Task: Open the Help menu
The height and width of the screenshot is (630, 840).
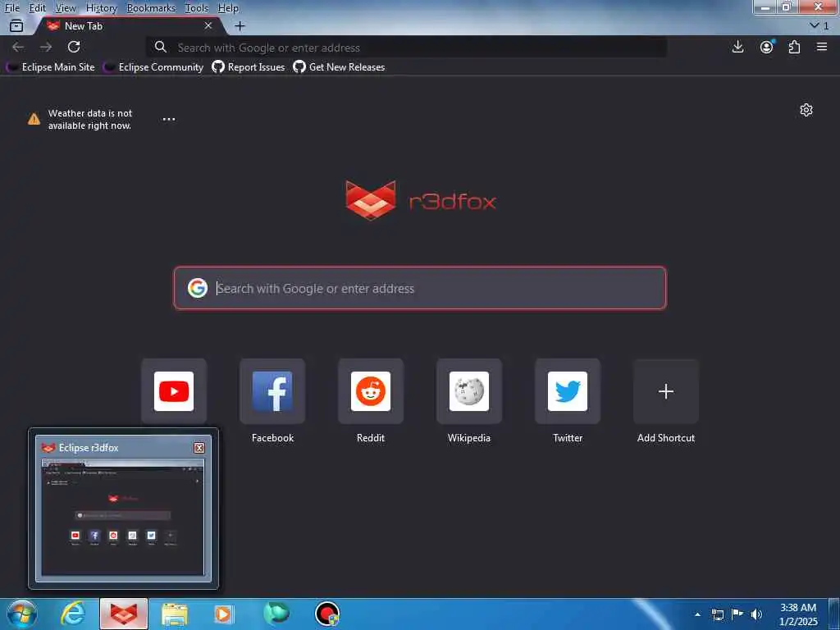Action: (228, 8)
